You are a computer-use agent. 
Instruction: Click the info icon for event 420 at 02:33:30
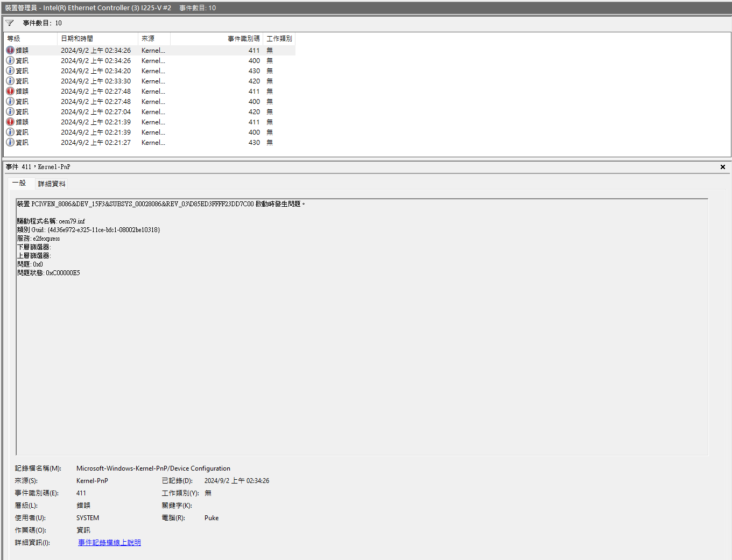(x=10, y=80)
